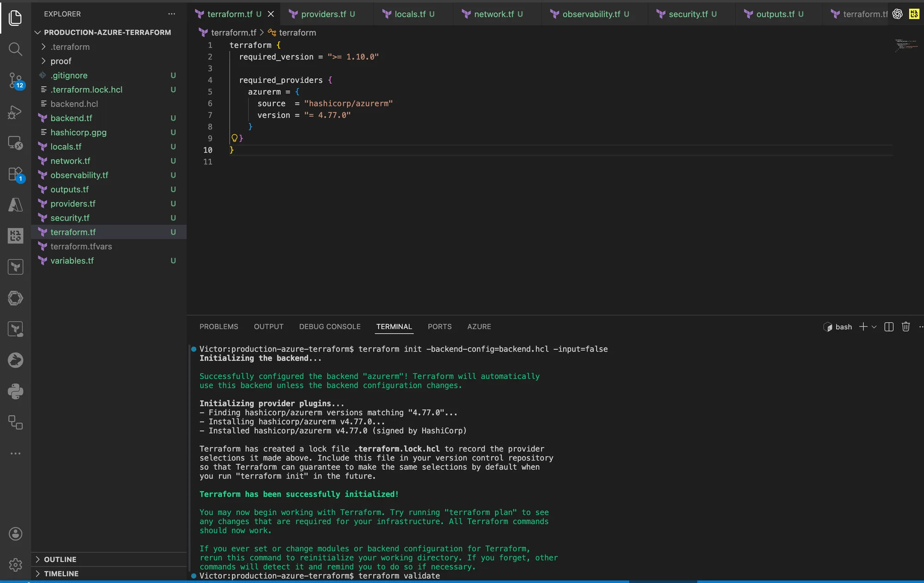Switch to the locals.tf tab

pyautogui.click(x=414, y=14)
